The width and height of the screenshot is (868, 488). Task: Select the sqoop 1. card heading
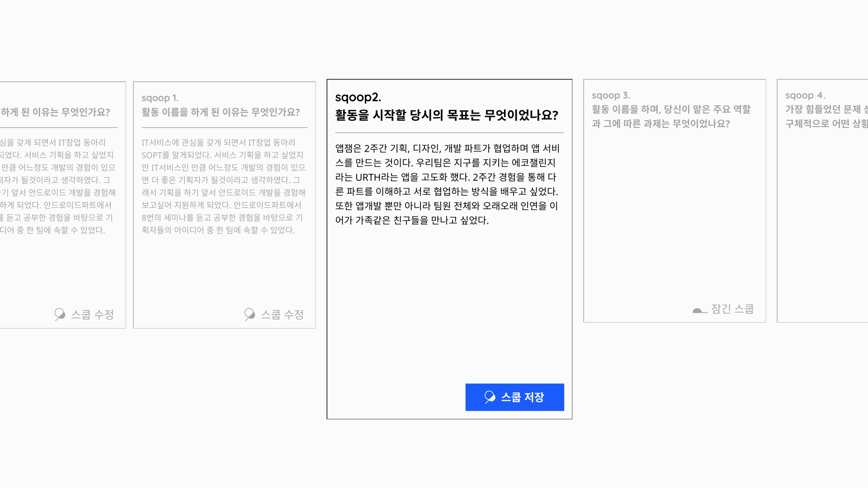point(160,98)
